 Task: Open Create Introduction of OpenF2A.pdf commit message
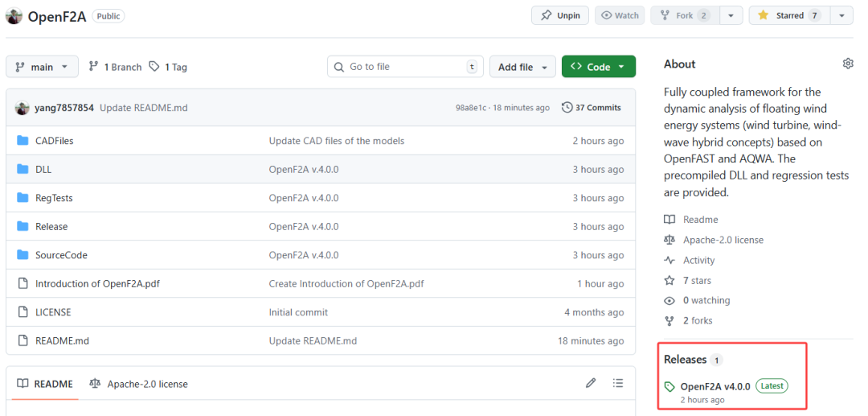346,283
